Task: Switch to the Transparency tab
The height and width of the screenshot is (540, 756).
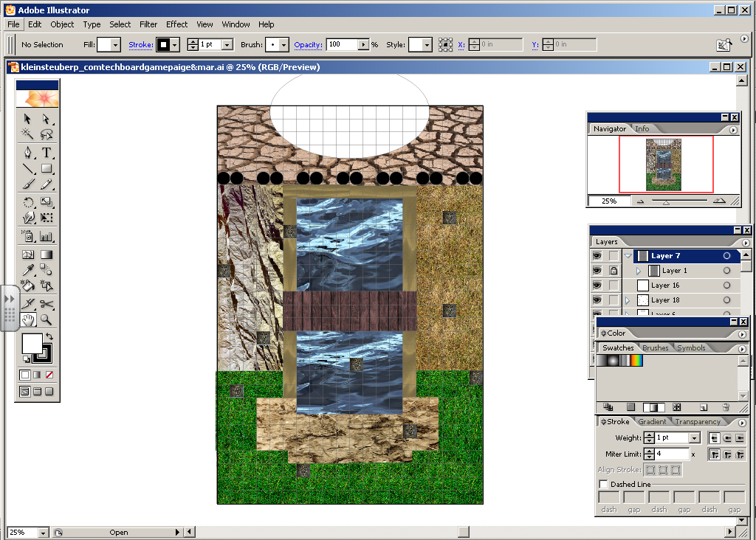Action: (x=698, y=421)
